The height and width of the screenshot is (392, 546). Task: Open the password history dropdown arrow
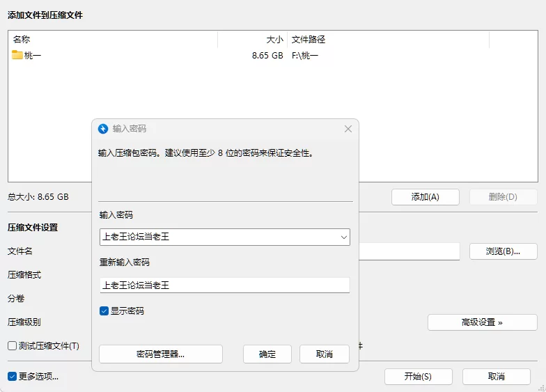point(344,237)
